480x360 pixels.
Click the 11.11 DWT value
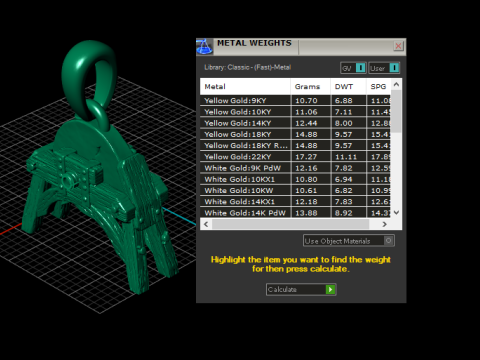point(346,157)
